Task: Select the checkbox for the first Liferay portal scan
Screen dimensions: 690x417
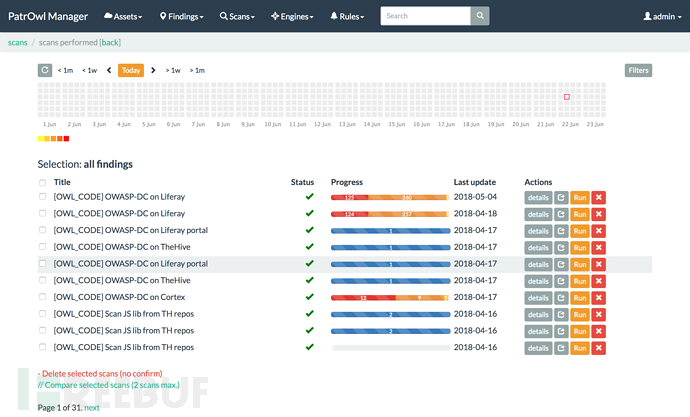Action: 42,230
